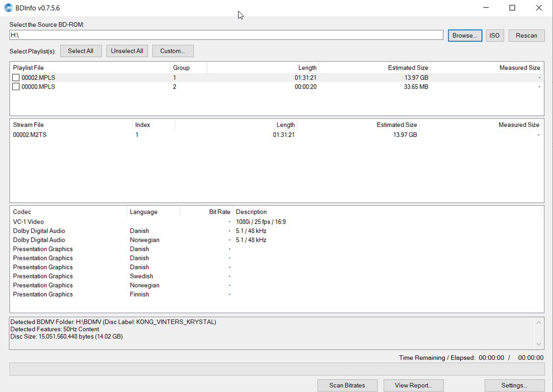
Task: Maximize the BDInfo window
Action: pos(512,8)
